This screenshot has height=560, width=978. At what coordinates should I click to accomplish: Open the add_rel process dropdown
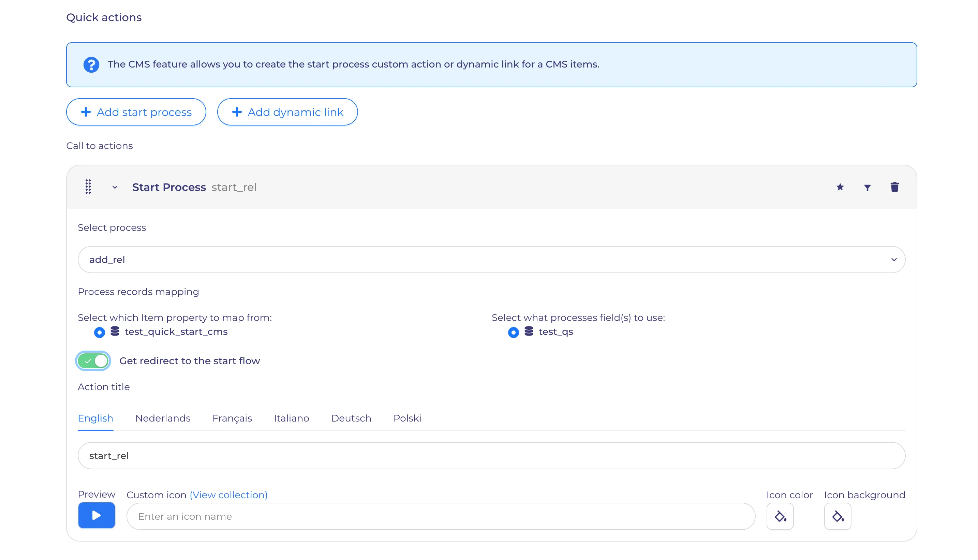(491, 260)
